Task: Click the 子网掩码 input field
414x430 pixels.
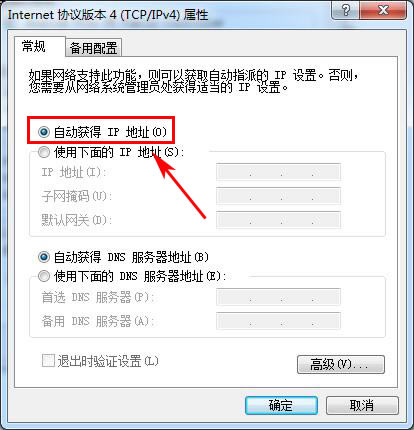Action: tap(278, 196)
